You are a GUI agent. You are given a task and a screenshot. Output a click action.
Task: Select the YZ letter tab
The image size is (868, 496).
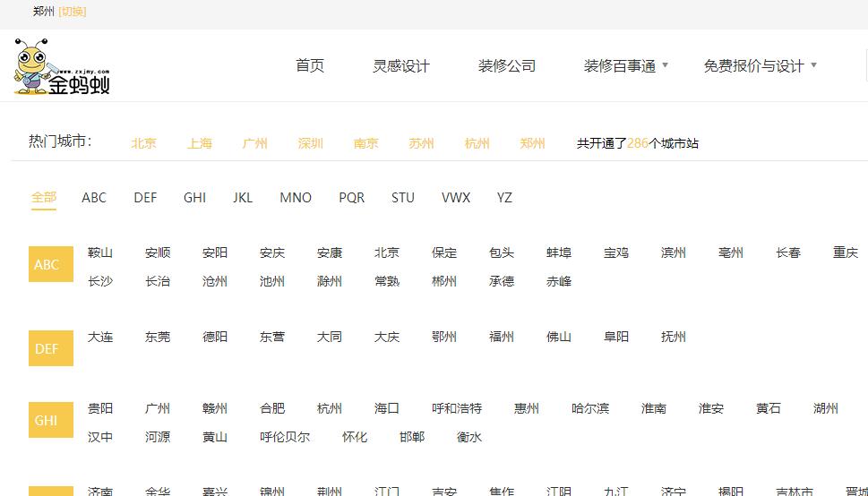(504, 198)
